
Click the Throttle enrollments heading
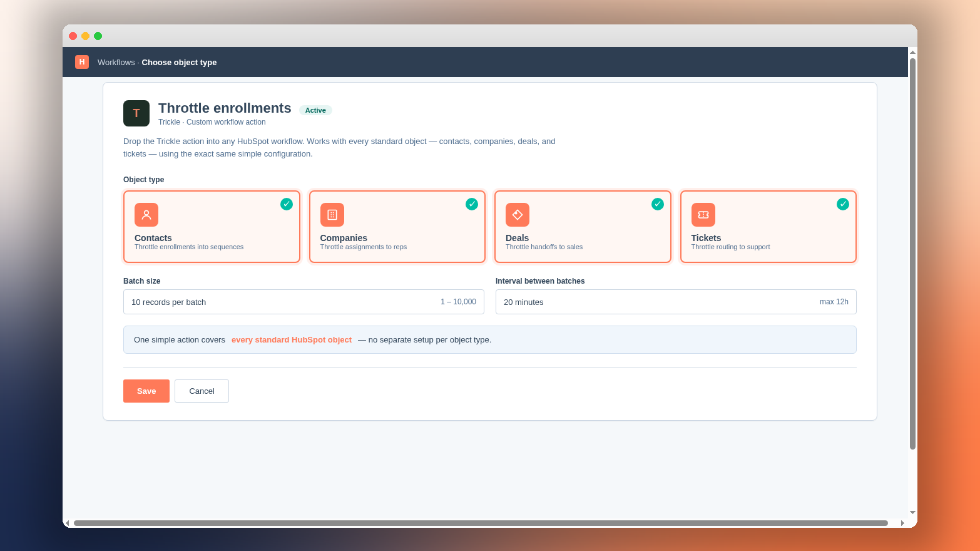point(225,108)
